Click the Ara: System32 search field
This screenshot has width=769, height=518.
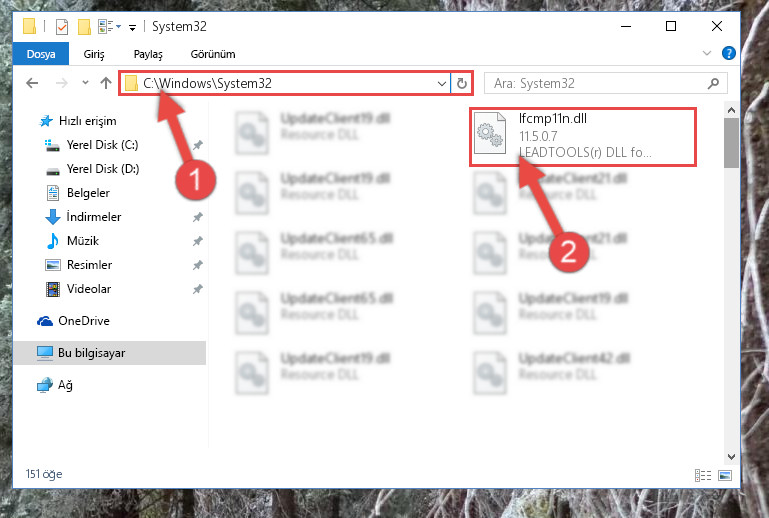pyautogui.click(x=596, y=83)
